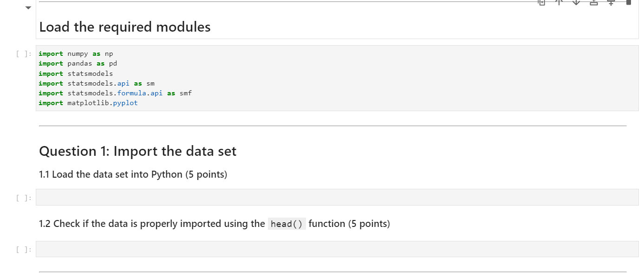
Task: Move the selected cell up
Action: [x=559, y=2]
